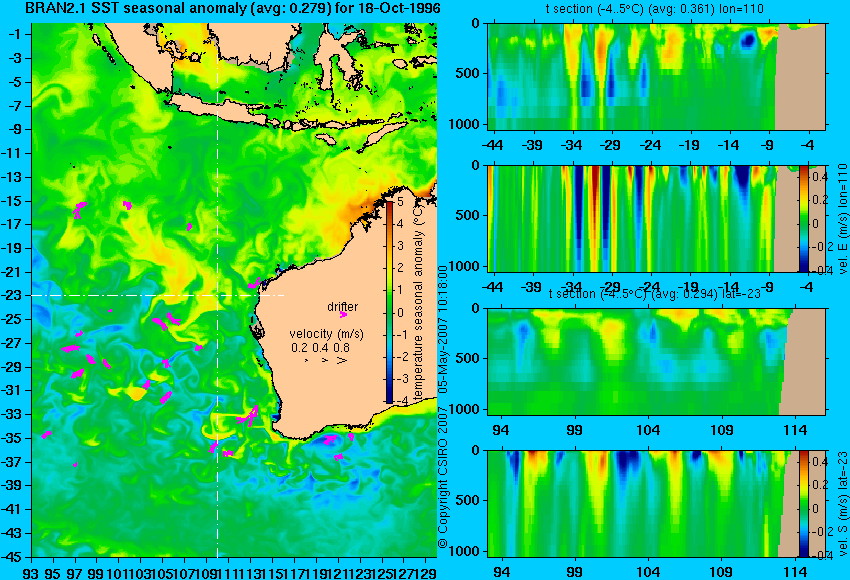Screen dimensions: 850x580
Task: Click the drifter track near latitude -15, longitude 97
Action: coord(79,209)
